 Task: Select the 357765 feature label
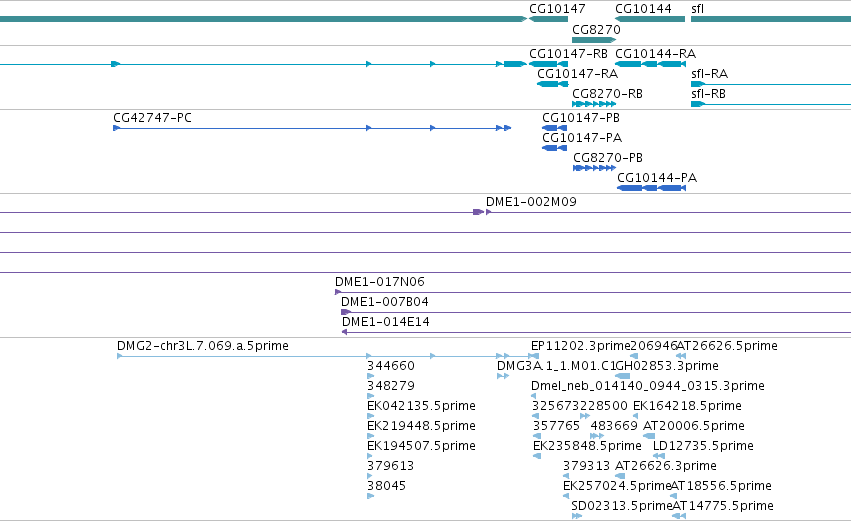tap(556, 425)
